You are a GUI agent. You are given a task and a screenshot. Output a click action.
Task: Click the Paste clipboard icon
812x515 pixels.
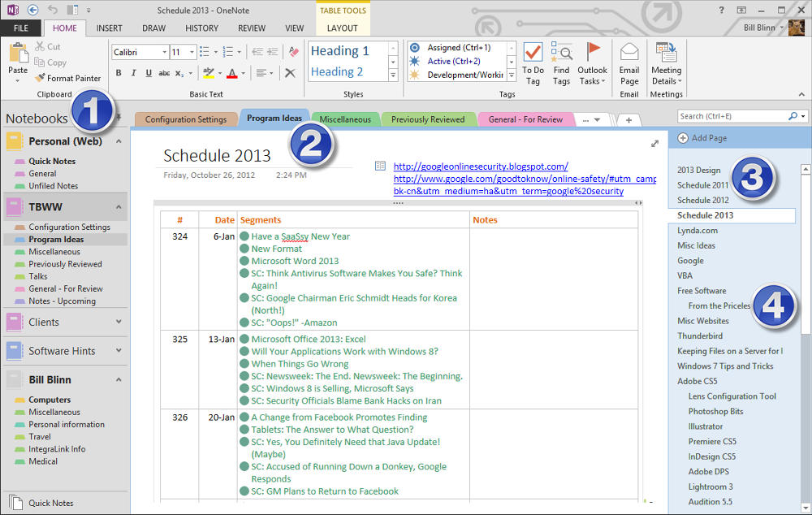[18, 53]
